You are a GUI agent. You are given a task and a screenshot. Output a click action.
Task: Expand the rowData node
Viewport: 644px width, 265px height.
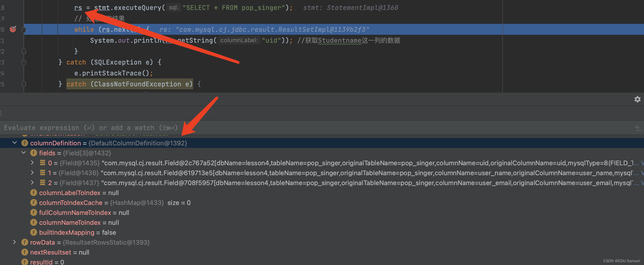15,242
